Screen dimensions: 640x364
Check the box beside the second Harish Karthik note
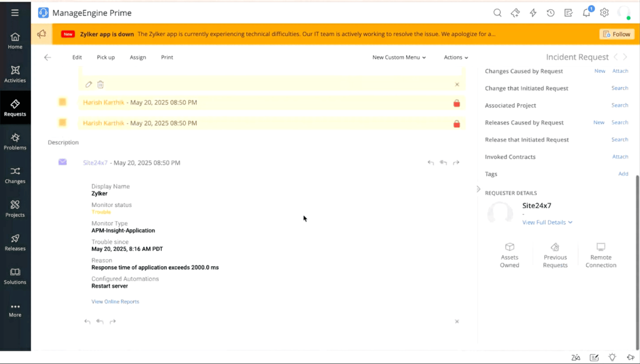click(63, 122)
